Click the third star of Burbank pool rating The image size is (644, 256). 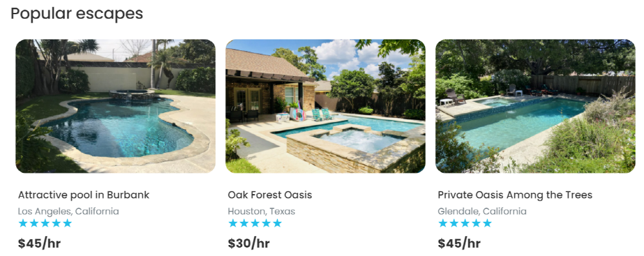tap(45, 223)
